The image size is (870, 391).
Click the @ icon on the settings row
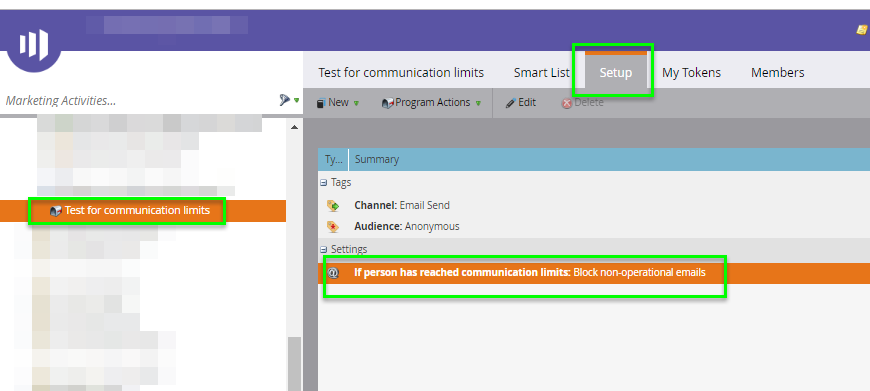click(333, 273)
